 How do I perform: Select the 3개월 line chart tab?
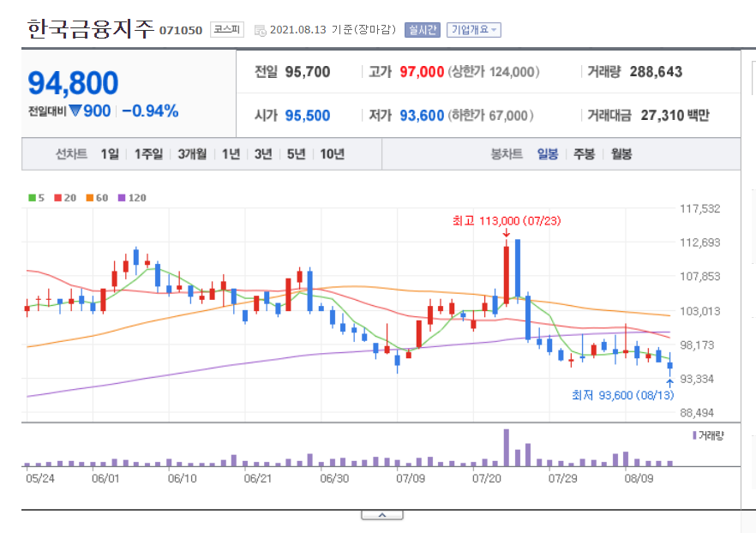point(192,154)
